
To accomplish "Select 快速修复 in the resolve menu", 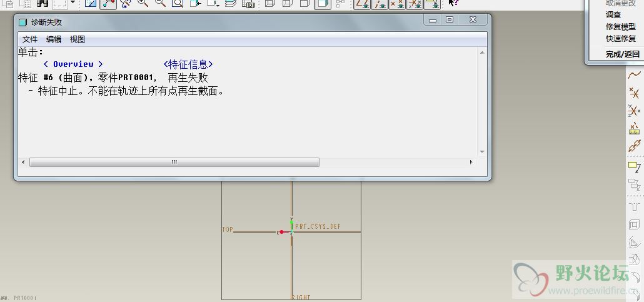I will [x=621, y=39].
